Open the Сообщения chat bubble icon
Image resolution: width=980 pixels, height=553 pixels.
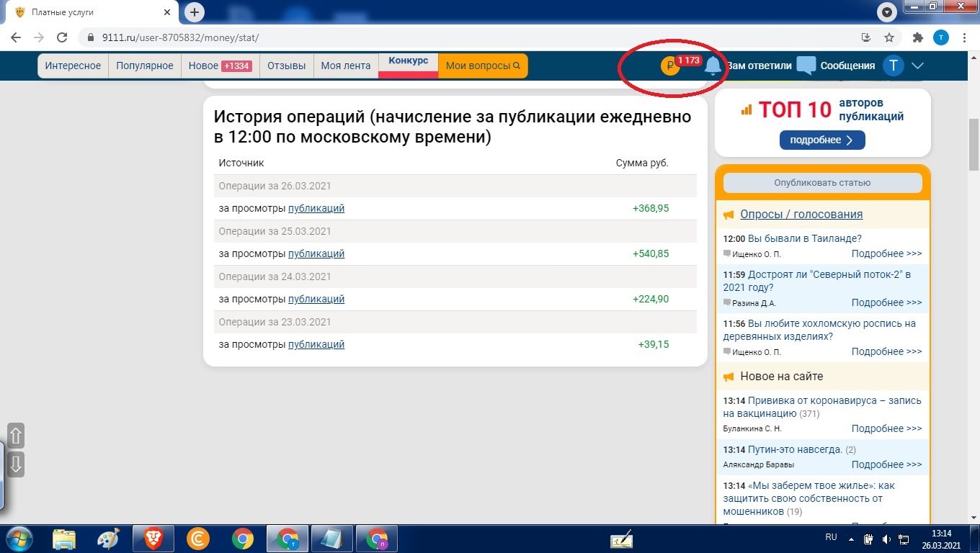pos(806,66)
